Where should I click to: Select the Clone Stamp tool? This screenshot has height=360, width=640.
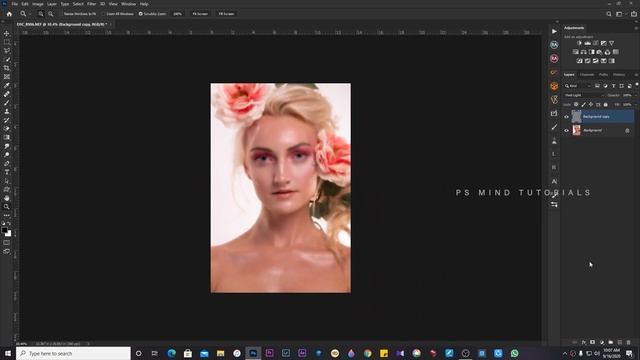pos(7,111)
